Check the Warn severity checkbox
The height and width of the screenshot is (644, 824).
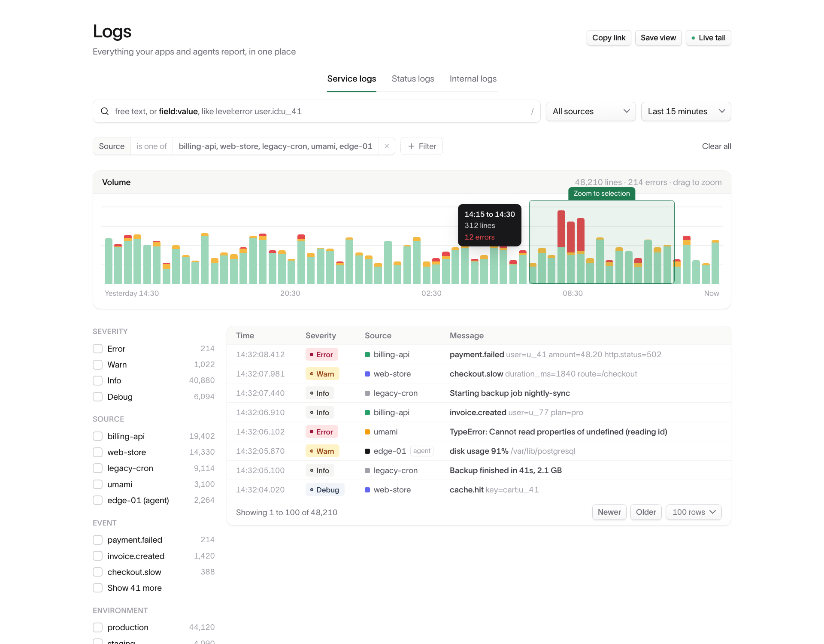pyautogui.click(x=98, y=365)
